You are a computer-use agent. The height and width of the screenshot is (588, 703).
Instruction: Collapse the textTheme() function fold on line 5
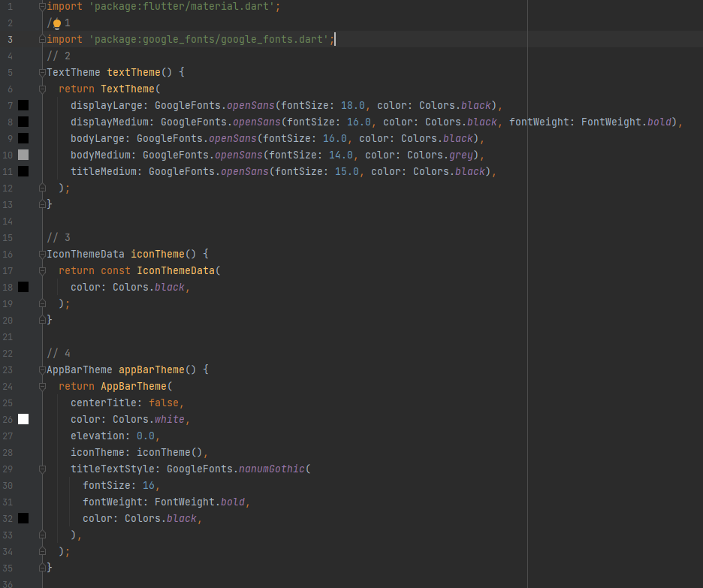coord(42,72)
